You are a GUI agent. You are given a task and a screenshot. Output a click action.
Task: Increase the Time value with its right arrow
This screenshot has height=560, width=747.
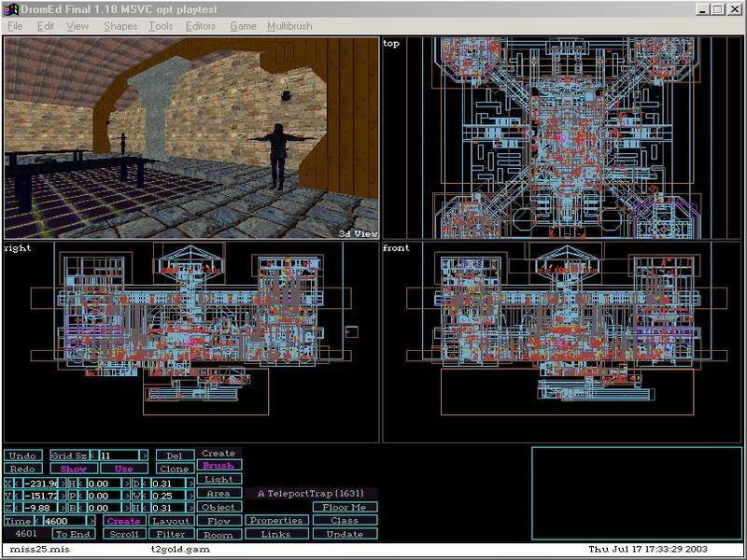coord(92,521)
